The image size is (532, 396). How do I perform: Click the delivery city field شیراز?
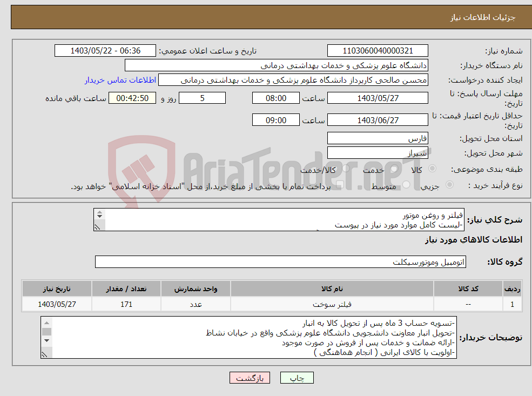click(378, 153)
